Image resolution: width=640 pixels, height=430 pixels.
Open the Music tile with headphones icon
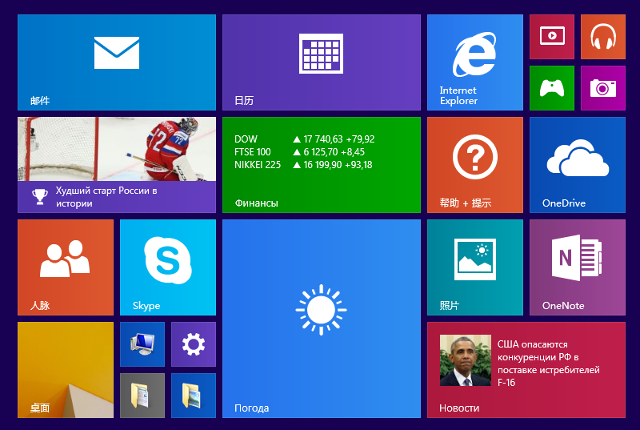603,37
